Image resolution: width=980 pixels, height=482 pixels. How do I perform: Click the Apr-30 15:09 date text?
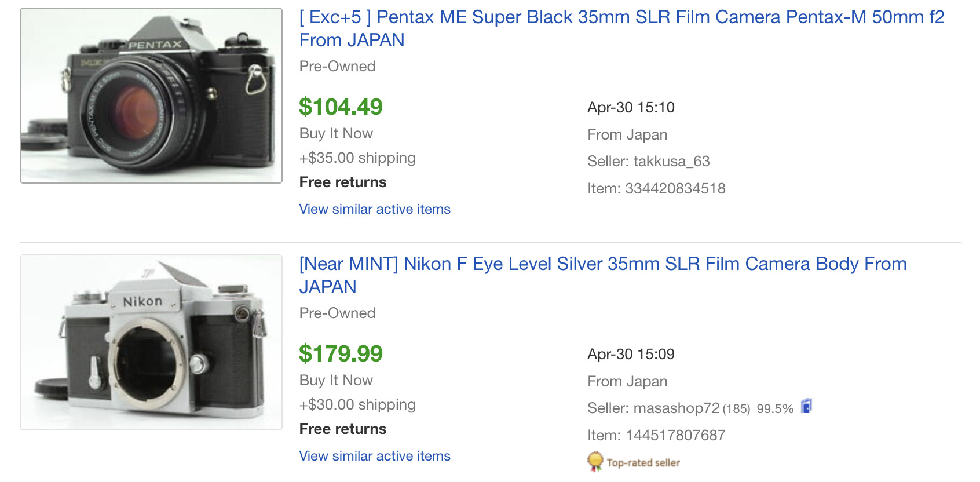(631, 354)
